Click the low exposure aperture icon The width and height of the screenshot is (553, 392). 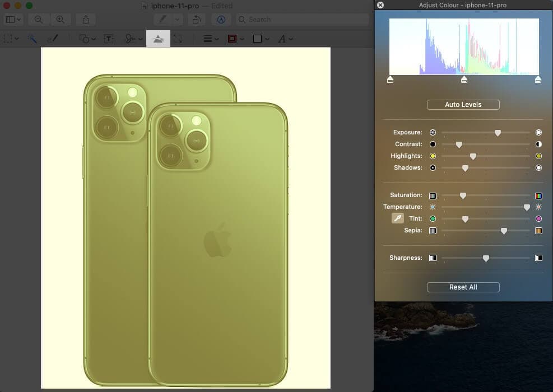tap(433, 133)
